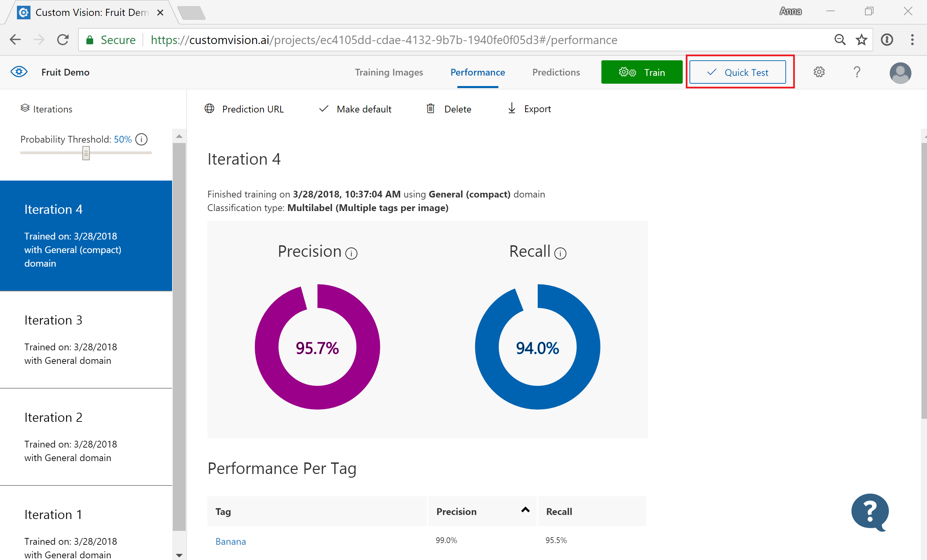Image resolution: width=927 pixels, height=560 pixels.
Task: Switch to the Training Images tab
Action: pos(389,73)
